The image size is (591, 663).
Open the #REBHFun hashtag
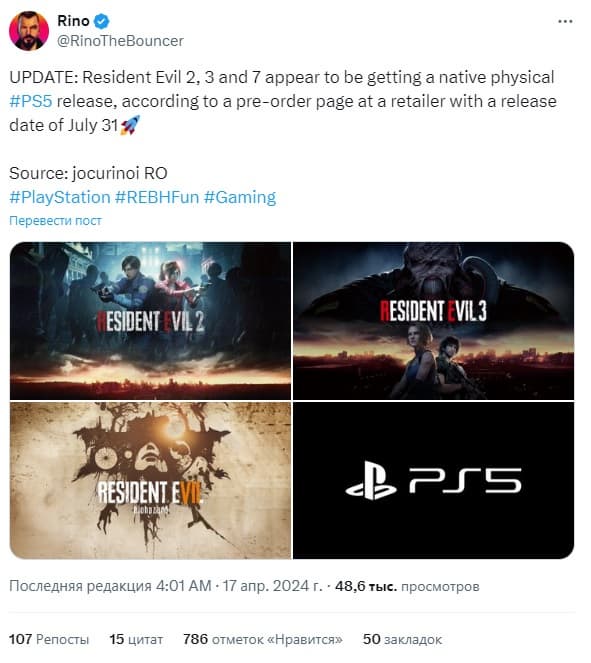[x=157, y=197]
